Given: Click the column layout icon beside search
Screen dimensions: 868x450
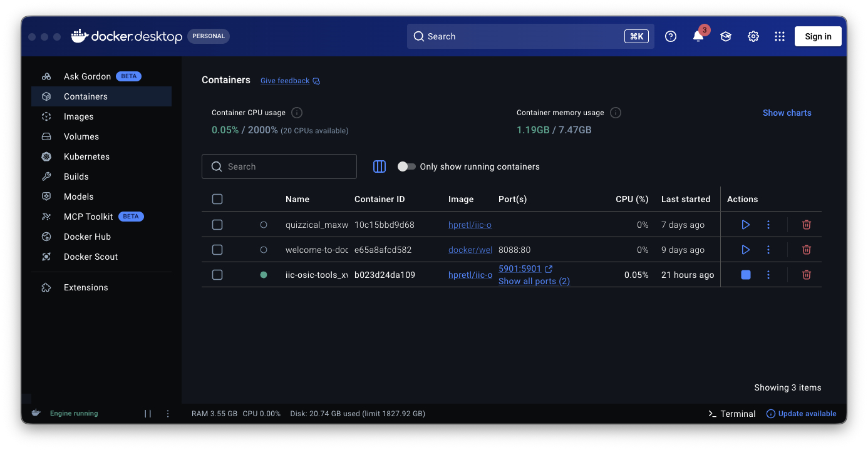Looking at the screenshot, I should click(x=379, y=166).
